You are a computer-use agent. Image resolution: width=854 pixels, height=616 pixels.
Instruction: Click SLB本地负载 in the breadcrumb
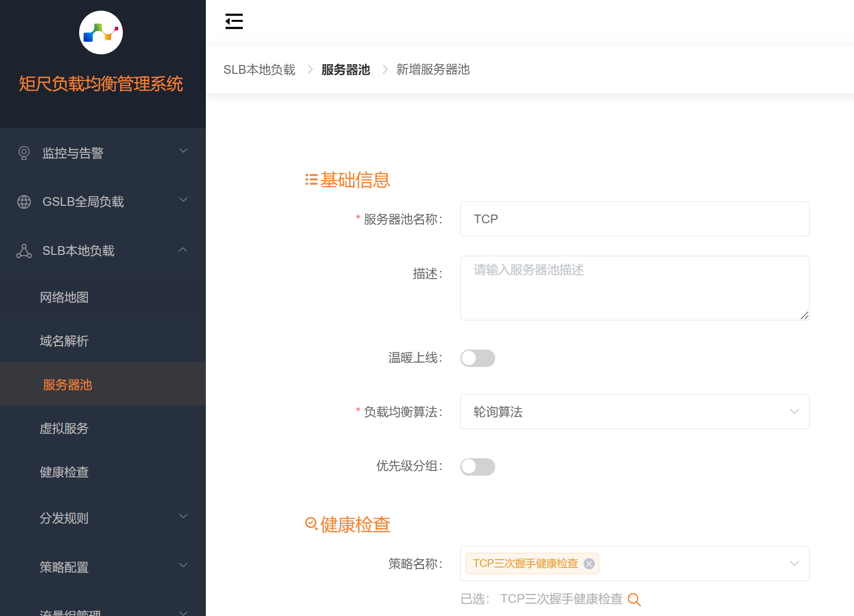click(259, 70)
